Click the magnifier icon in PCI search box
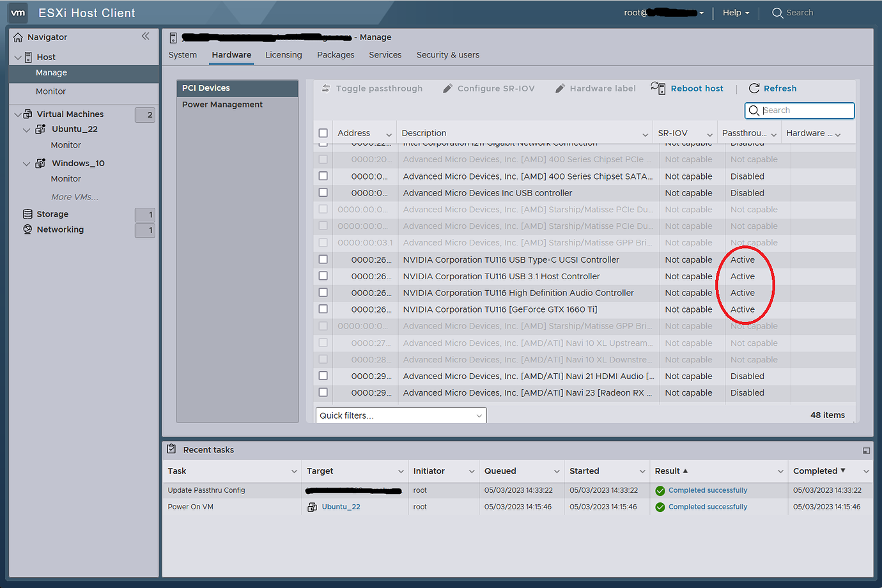The image size is (882, 588). point(754,111)
